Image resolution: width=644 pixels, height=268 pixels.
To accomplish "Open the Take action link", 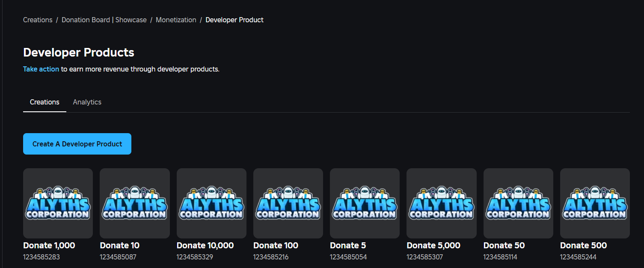I will (41, 69).
